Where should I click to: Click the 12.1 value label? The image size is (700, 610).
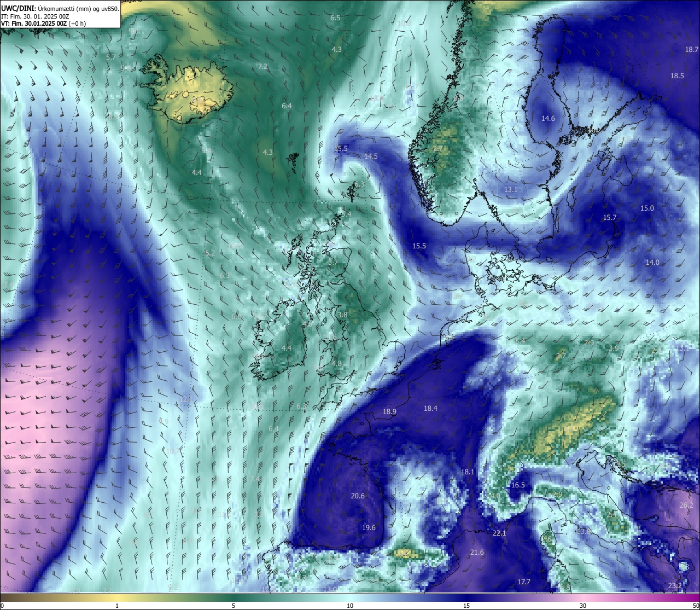pos(185,399)
